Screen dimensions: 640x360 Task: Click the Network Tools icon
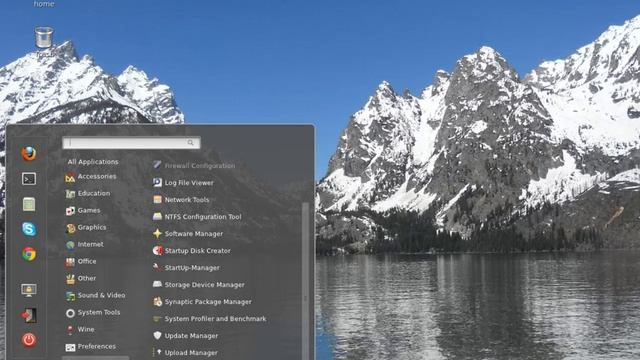pyautogui.click(x=157, y=200)
